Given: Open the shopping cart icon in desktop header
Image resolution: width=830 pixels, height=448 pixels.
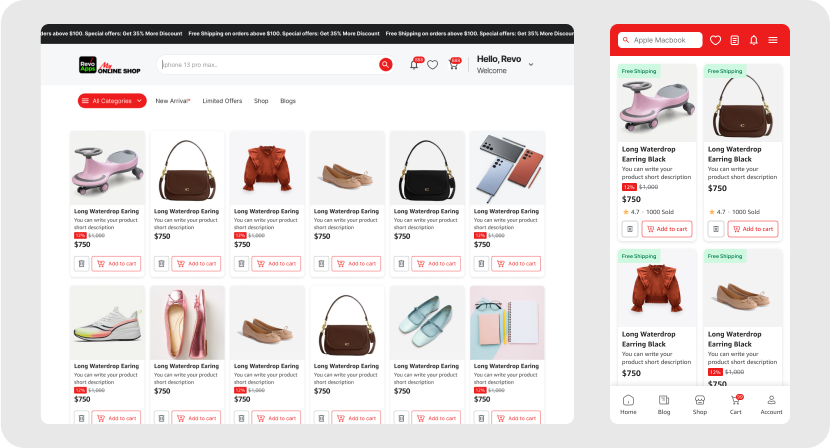Looking at the screenshot, I should point(454,65).
